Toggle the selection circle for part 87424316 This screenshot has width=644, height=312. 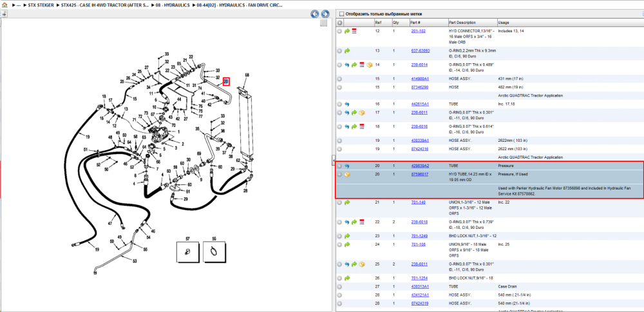[x=339, y=149]
